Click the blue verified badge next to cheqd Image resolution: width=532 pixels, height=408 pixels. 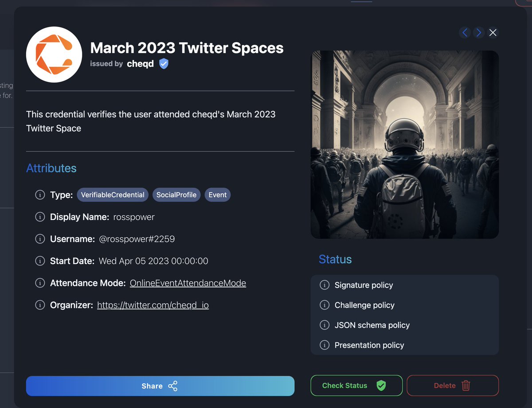(x=164, y=64)
